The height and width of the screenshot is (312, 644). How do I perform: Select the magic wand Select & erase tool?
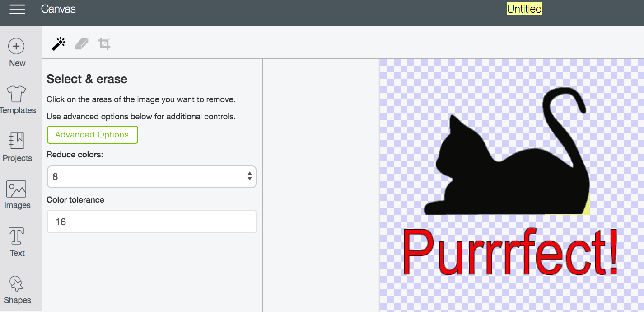point(59,44)
